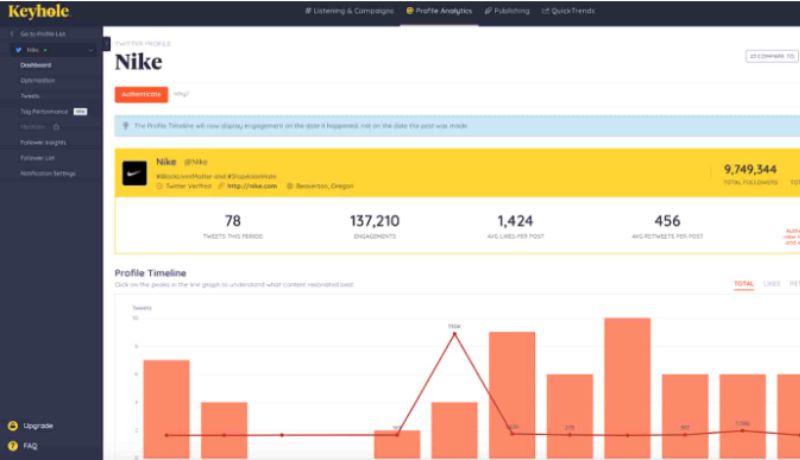Switch to the Publishing tab

507,11
